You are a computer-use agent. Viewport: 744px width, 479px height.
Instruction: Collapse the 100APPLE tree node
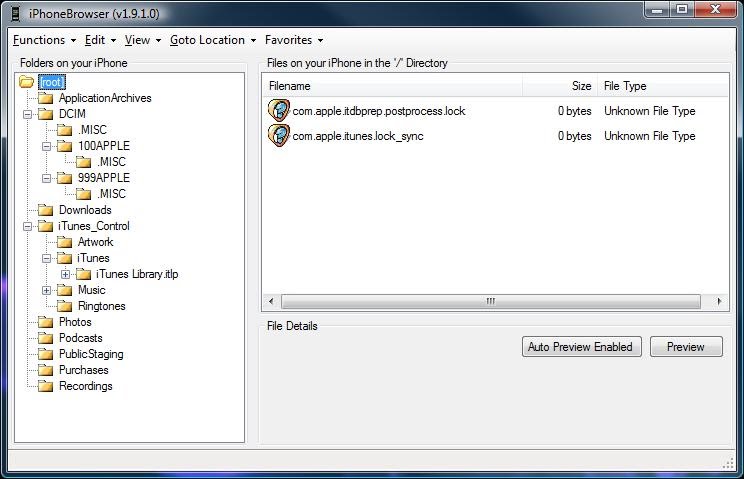click(46, 147)
